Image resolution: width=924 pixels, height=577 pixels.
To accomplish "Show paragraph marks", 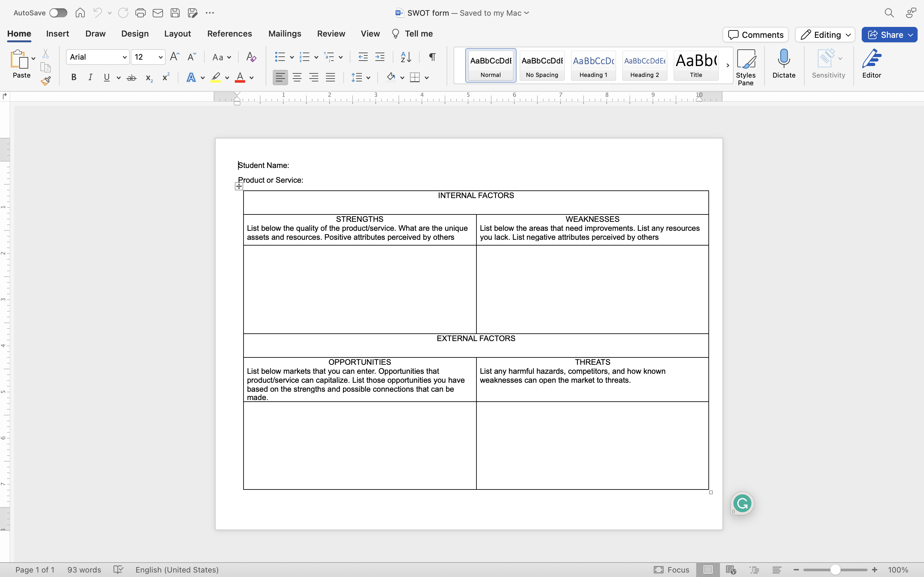I will pyautogui.click(x=432, y=56).
